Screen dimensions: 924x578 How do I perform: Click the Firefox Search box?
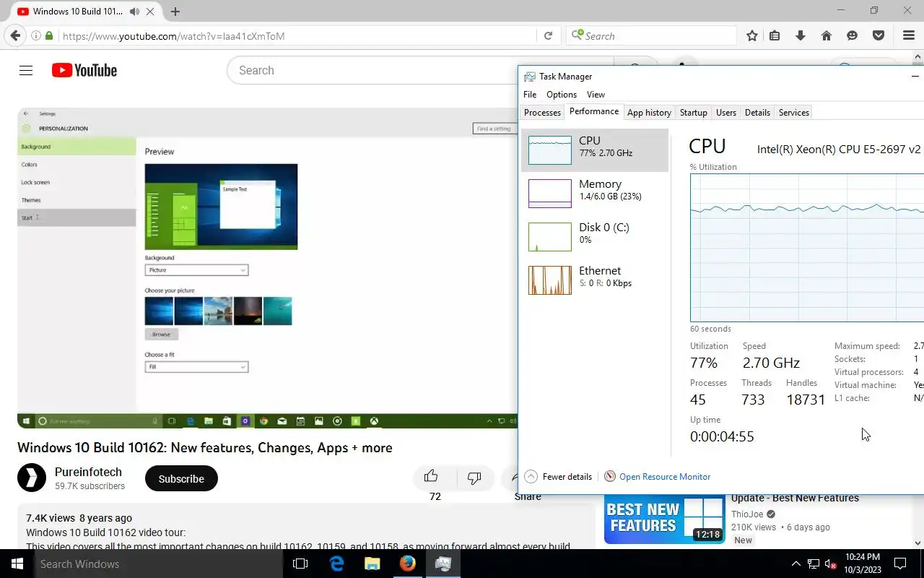(652, 35)
